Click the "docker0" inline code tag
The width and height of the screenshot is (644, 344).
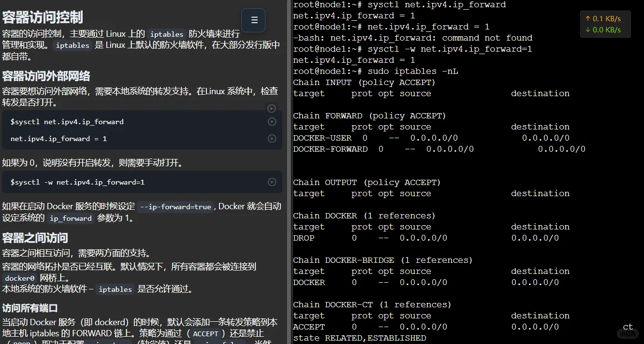[19, 278]
